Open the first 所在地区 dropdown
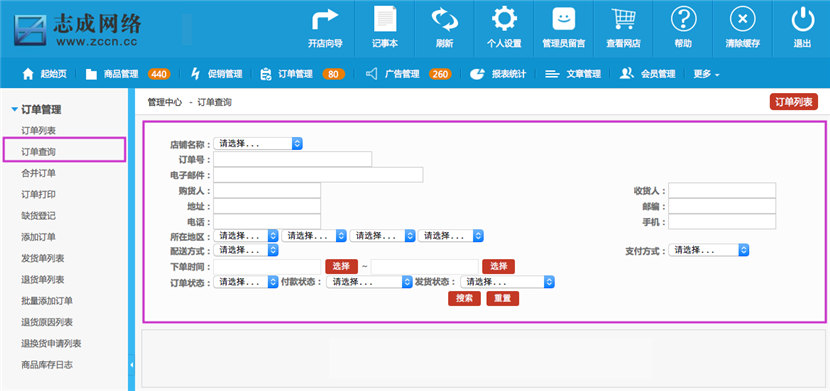 coord(246,235)
